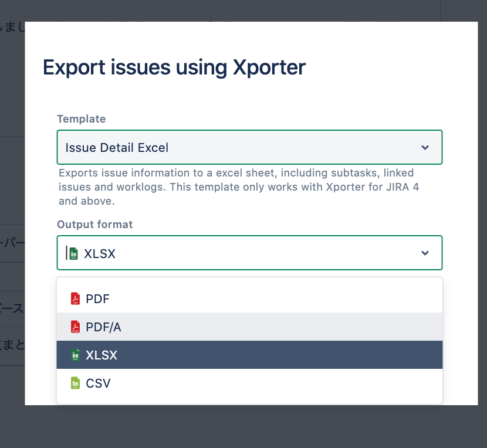Click the XLSX icon in highlighted list row
The width and height of the screenshot is (487, 448).
pos(75,355)
